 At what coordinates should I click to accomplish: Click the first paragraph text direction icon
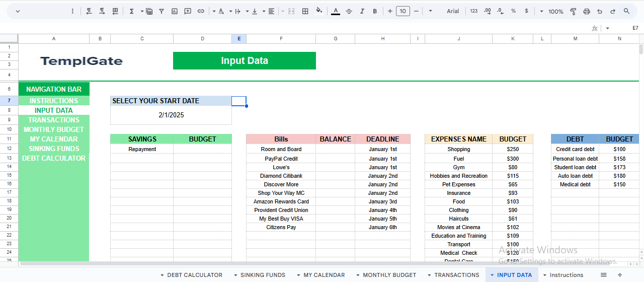(89, 11)
